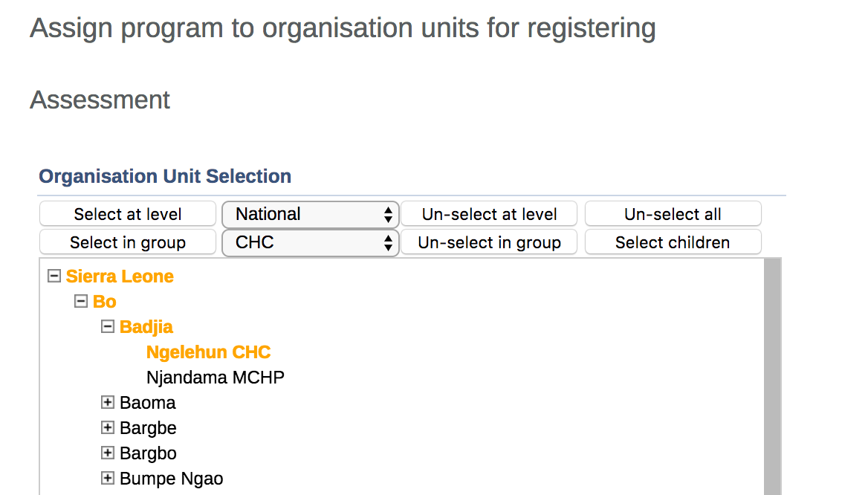This screenshot has height=495, width=868.
Task: Expand the Bargbe node
Action: tap(108, 428)
